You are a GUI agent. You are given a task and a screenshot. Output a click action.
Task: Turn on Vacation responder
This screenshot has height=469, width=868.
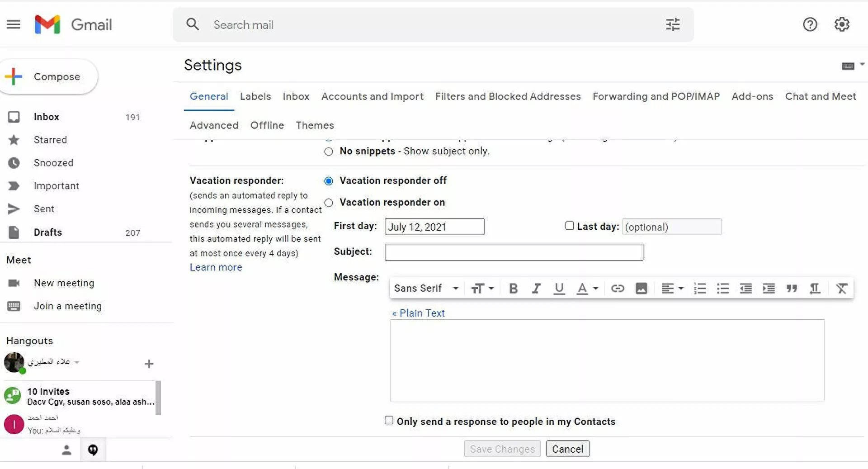click(329, 203)
